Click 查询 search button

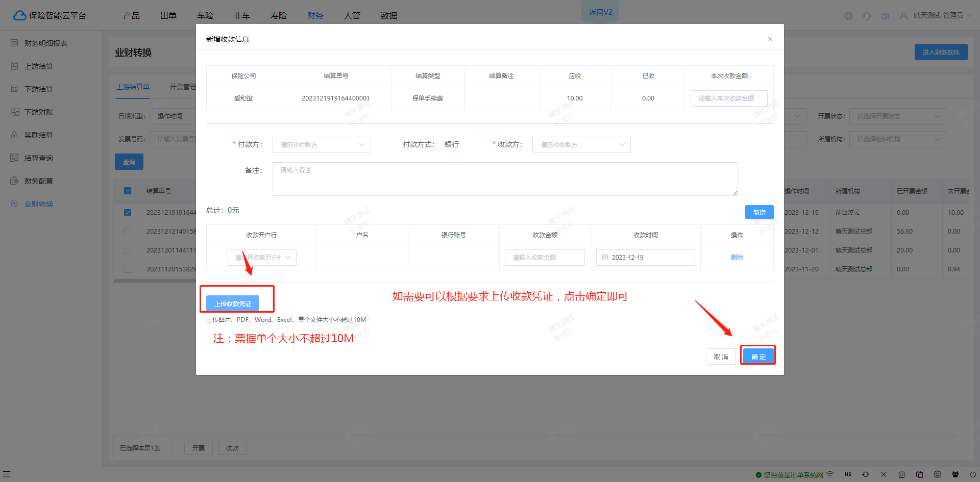129,162
